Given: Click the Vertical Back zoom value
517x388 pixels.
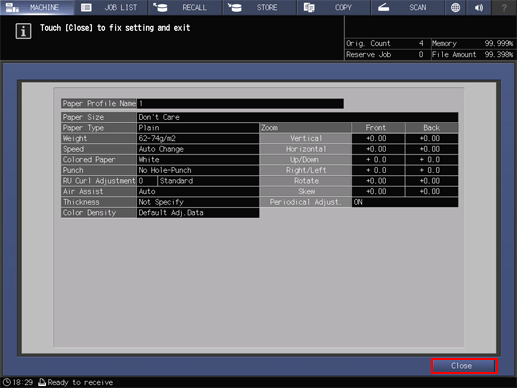Looking at the screenshot, I should 432,138.
